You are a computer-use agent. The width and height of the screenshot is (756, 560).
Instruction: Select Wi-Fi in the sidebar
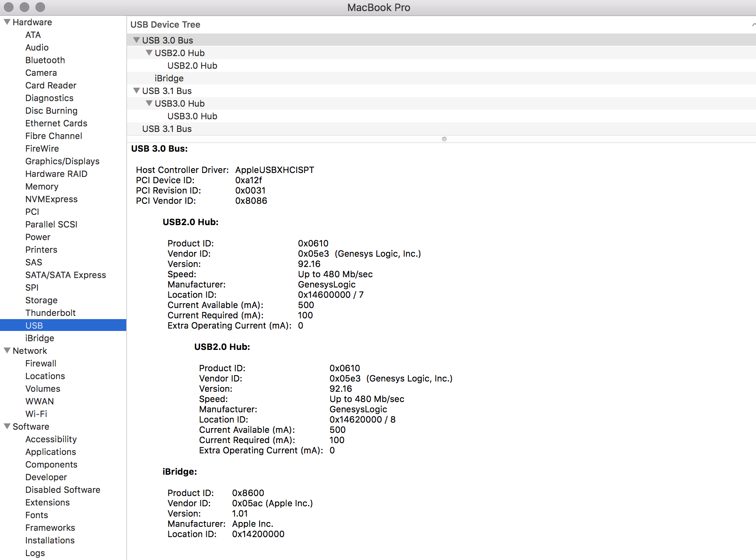tap(36, 414)
